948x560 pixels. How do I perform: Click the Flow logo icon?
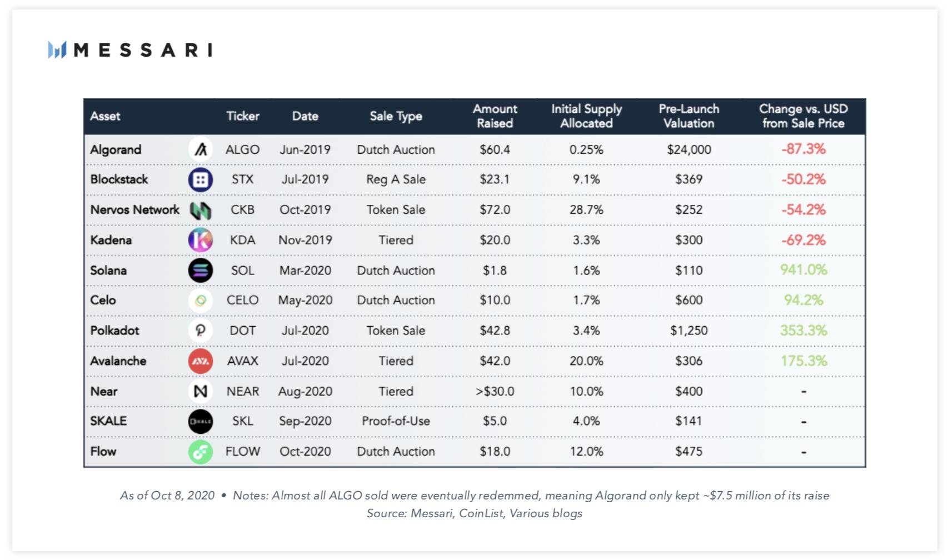[200, 452]
